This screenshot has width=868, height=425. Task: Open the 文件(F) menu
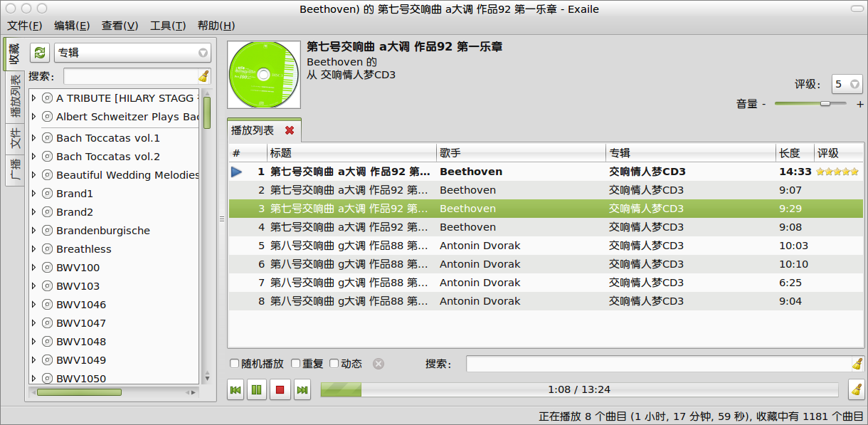tap(24, 26)
